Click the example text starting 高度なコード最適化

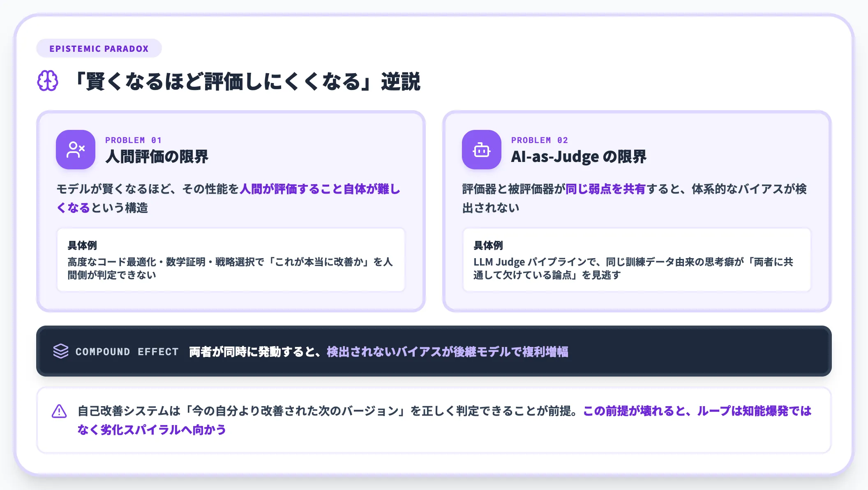click(230, 268)
